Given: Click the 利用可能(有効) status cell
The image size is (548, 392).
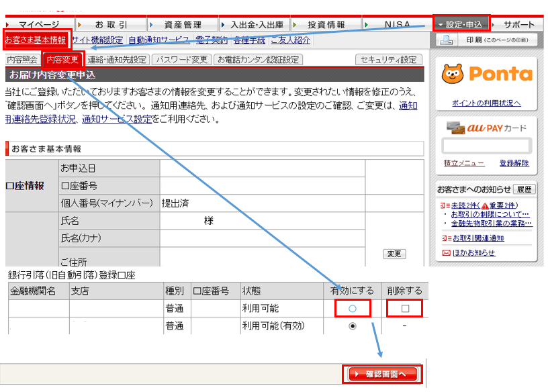Looking at the screenshot, I should pyautogui.click(x=281, y=326).
